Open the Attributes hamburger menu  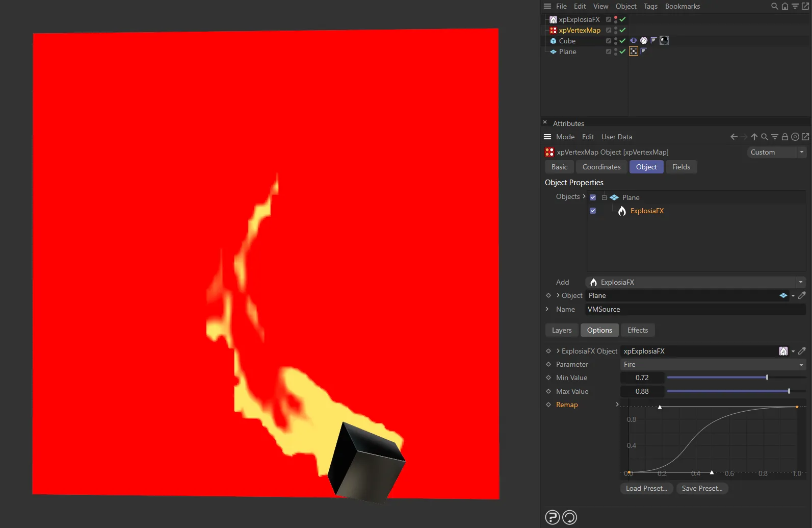click(x=547, y=137)
